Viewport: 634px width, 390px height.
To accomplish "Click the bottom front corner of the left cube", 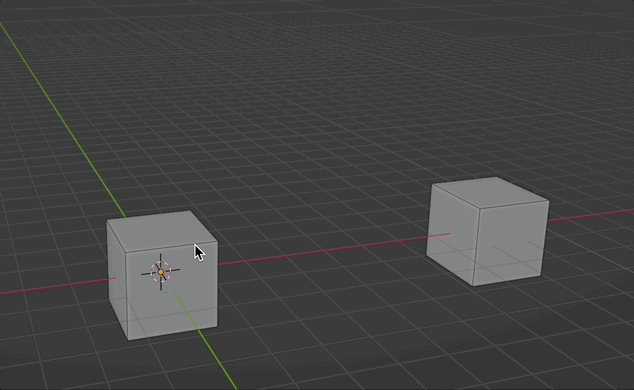I will point(128,339).
